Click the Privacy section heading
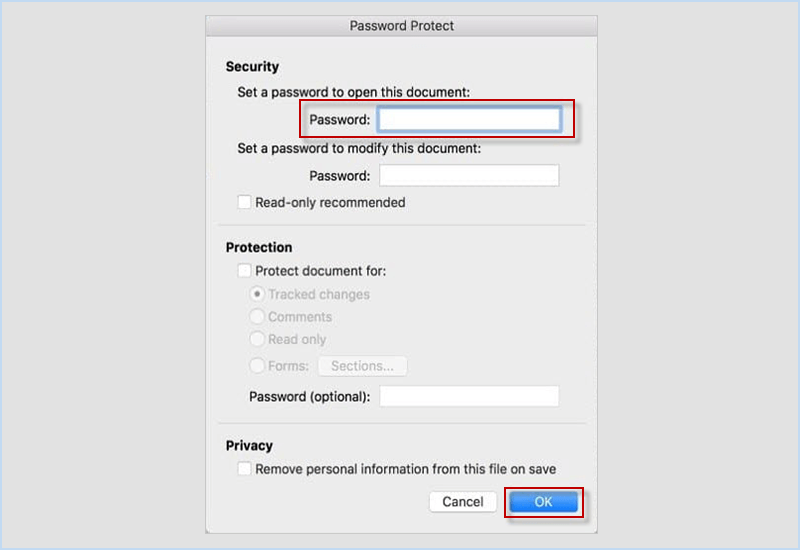 (249, 446)
